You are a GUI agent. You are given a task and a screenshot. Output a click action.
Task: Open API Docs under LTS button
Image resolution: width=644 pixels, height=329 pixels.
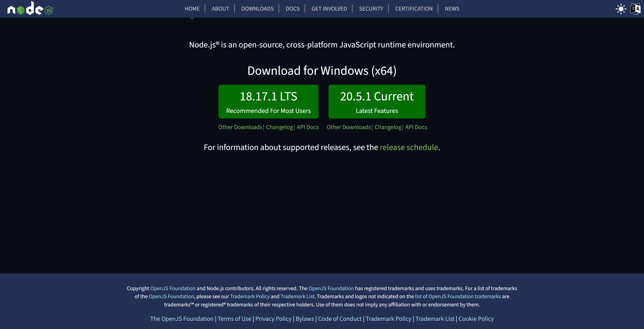coord(308,127)
